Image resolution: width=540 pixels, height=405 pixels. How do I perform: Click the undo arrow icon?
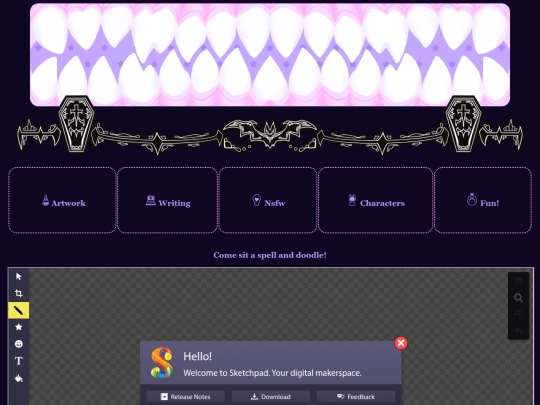point(518,331)
